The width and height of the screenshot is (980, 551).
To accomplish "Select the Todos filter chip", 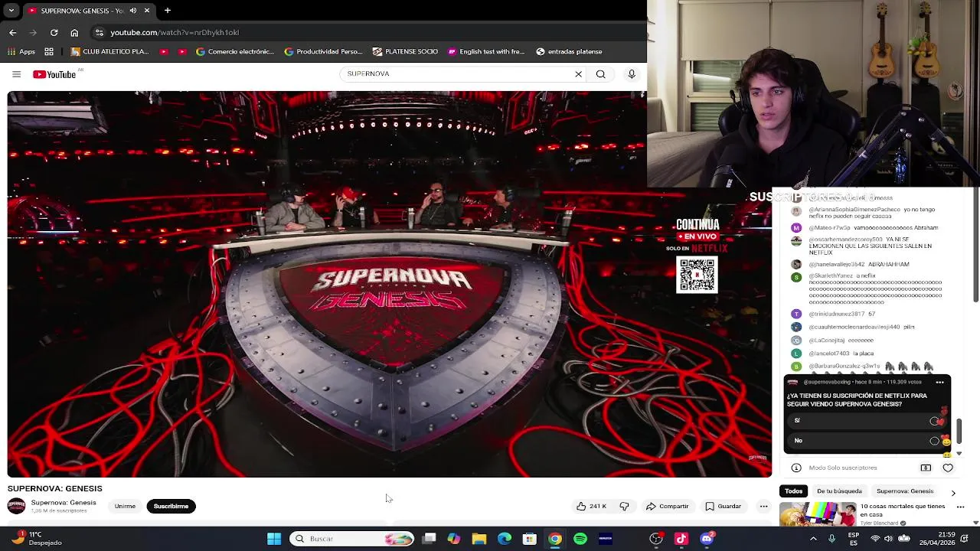I will 794,491.
